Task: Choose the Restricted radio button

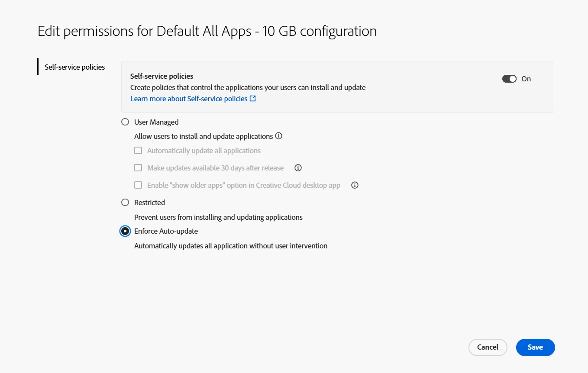Action: pyautogui.click(x=125, y=203)
